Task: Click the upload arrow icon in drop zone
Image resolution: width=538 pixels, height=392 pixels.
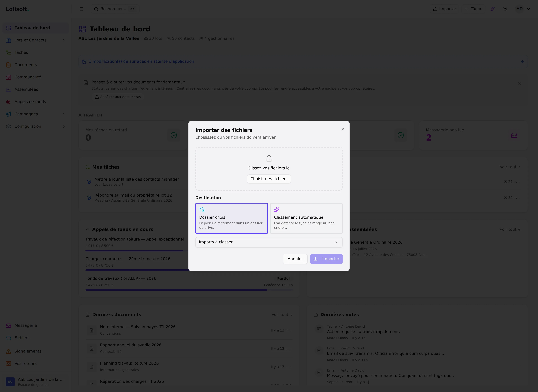Action: coord(269,158)
